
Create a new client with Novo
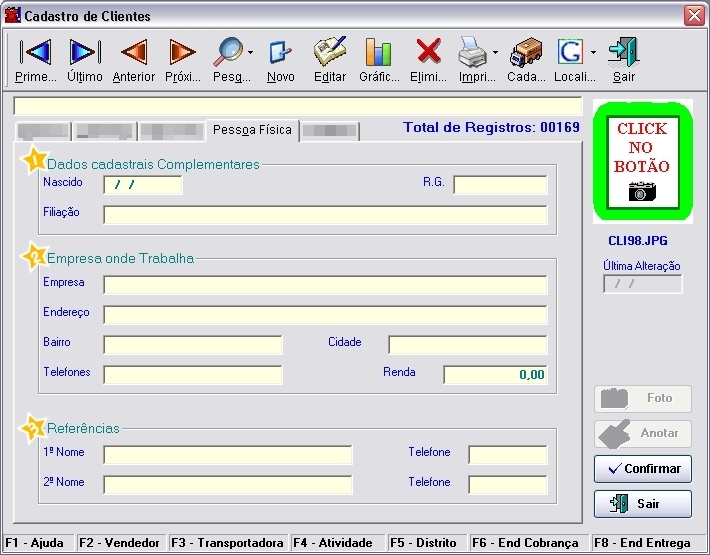click(x=281, y=59)
